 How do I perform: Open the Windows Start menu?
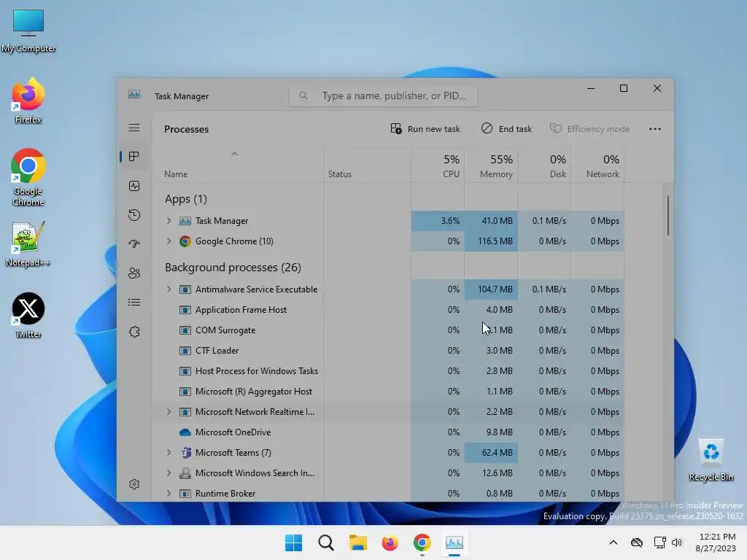[293, 542]
